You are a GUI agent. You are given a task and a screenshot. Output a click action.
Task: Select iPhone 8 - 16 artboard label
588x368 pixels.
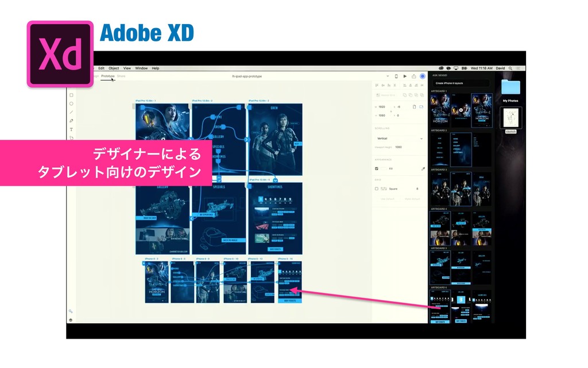pos(285,259)
